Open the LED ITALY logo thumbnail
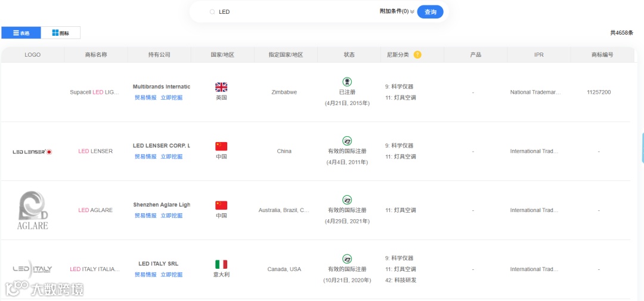This screenshot has width=644, height=301. click(32, 269)
